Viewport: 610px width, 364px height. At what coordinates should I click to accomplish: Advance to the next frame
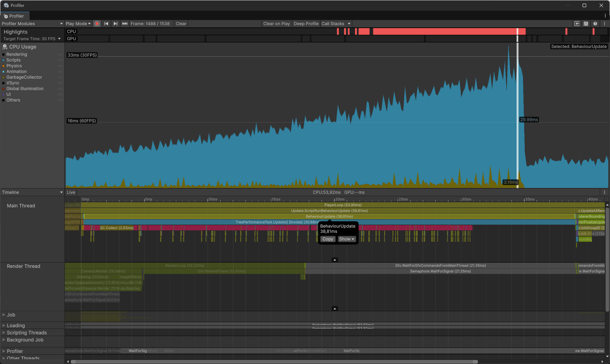115,24
